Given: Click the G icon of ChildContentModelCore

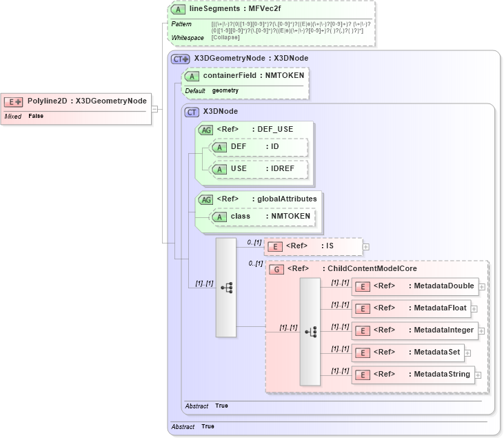Looking at the screenshot, I should coord(276,269).
